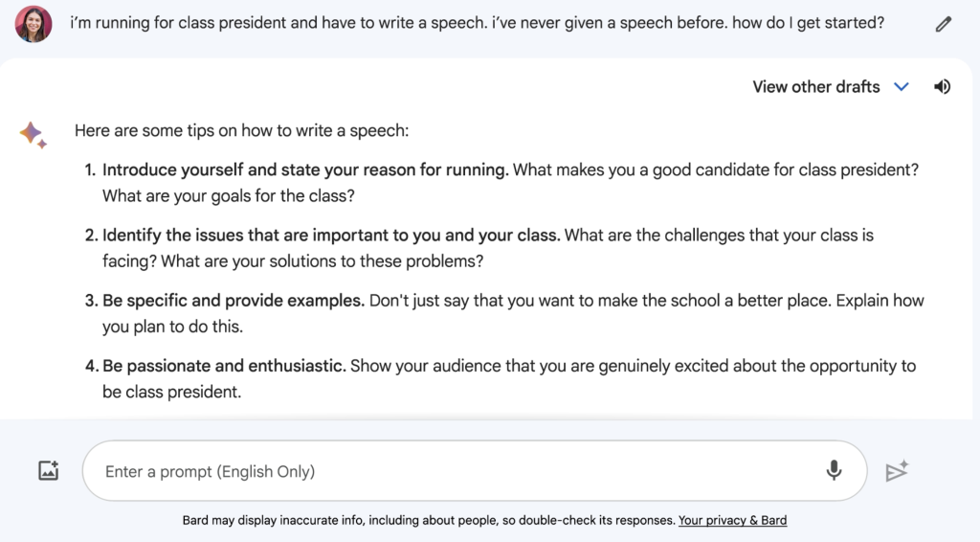The image size is (980, 542).
Task: Play response aloud with speaker icon
Action: pyautogui.click(x=943, y=87)
